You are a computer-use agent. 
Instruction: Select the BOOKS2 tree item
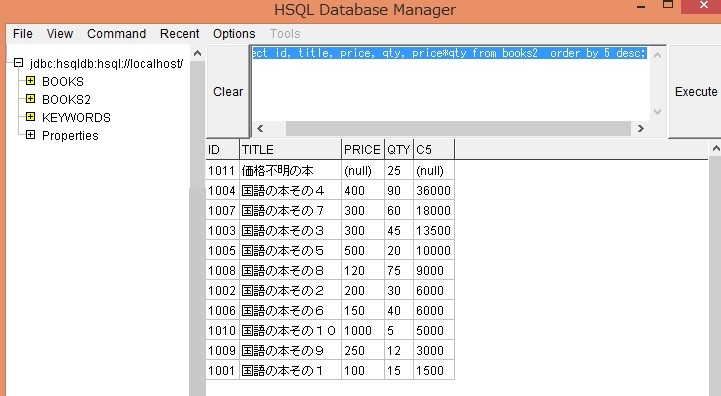pyautogui.click(x=66, y=99)
